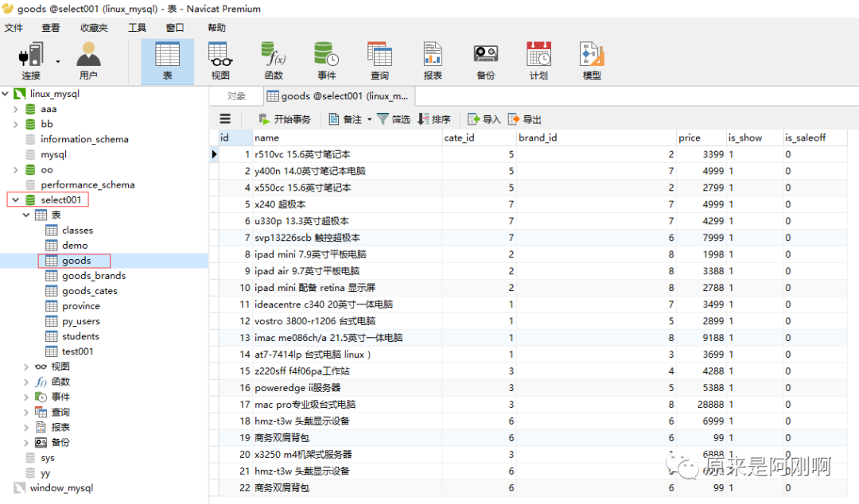
Task: Expand the 备份 tree node
Action: point(26,442)
